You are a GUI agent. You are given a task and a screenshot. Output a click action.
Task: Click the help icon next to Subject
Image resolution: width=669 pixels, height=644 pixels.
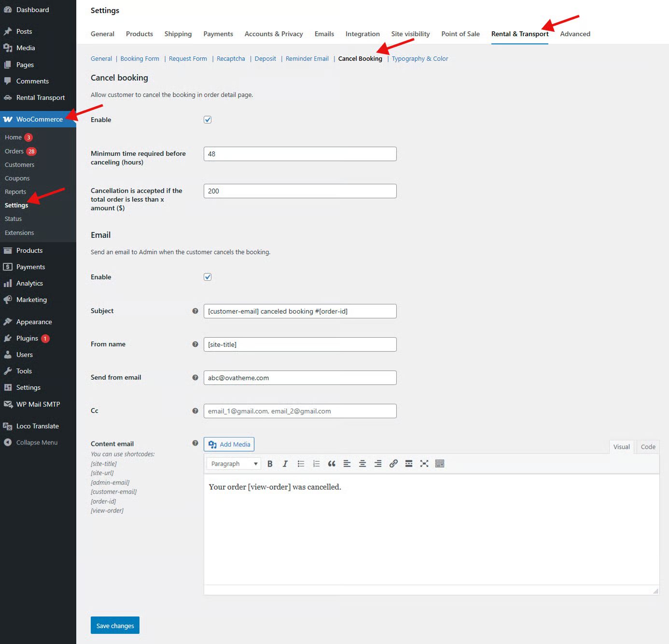point(195,311)
